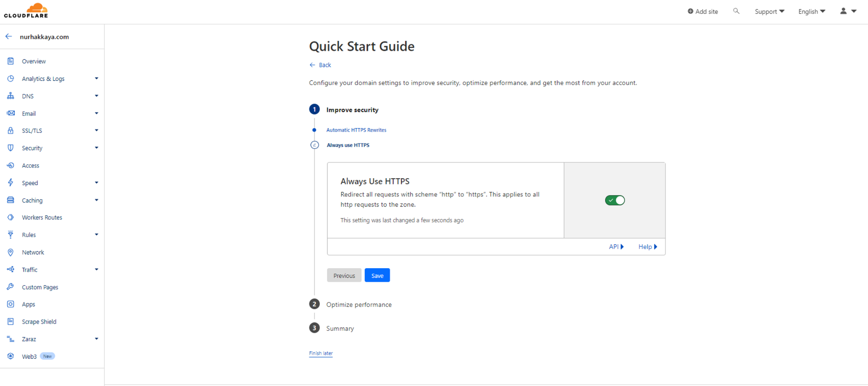This screenshot has width=868, height=386.
Task: Click the Web3 New badge
Action: 47,356
